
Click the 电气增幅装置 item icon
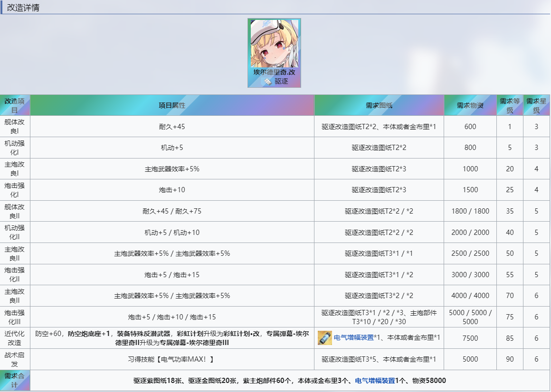pyautogui.click(x=325, y=337)
